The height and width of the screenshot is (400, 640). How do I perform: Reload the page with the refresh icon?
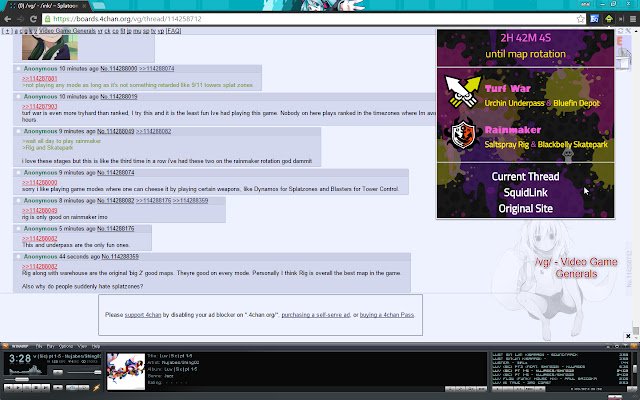tap(33, 19)
